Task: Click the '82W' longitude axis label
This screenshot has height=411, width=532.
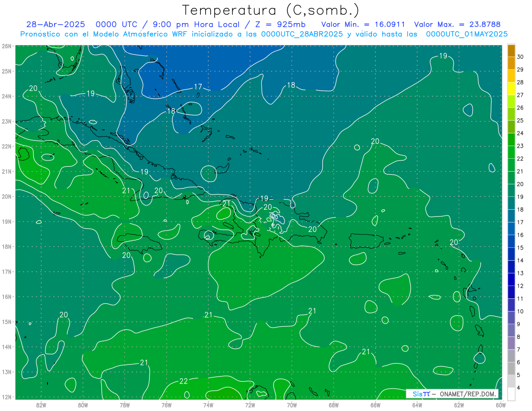Action: [41, 405]
